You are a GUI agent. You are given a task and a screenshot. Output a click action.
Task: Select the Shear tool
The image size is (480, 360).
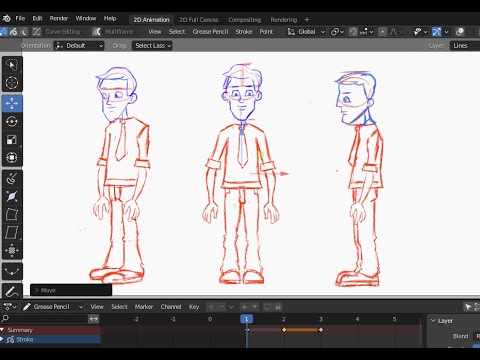[12, 232]
